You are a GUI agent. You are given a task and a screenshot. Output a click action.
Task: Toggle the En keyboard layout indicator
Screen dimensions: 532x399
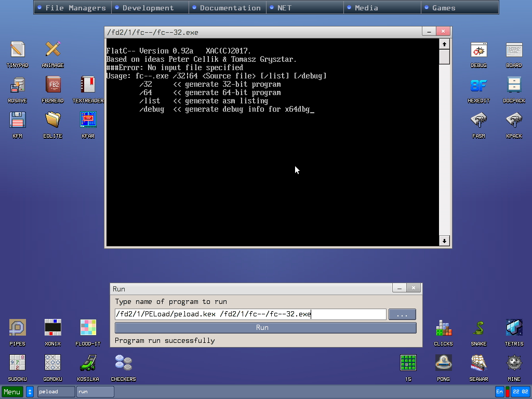tap(499, 392)
